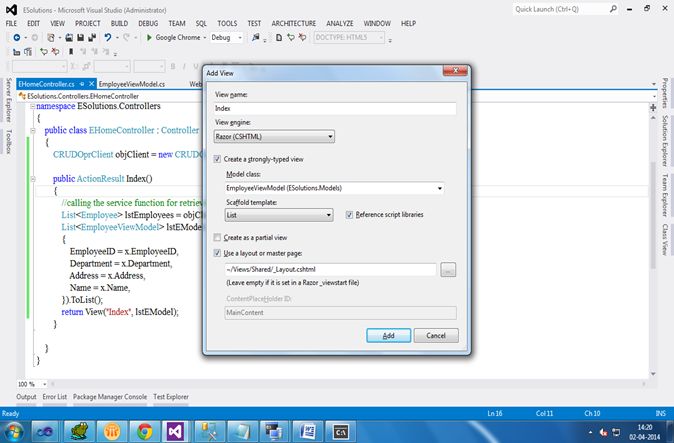Start debugging with the green play icon
674x443 pixels.
point(149,38)
